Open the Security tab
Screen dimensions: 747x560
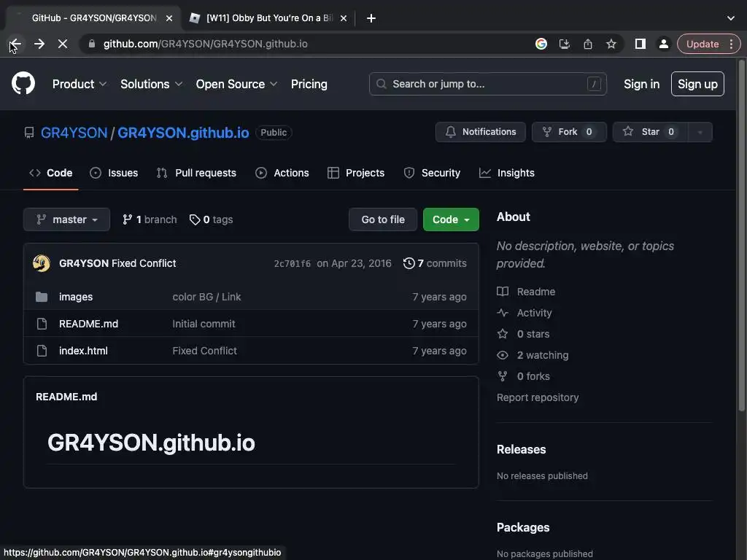[432, 173]
